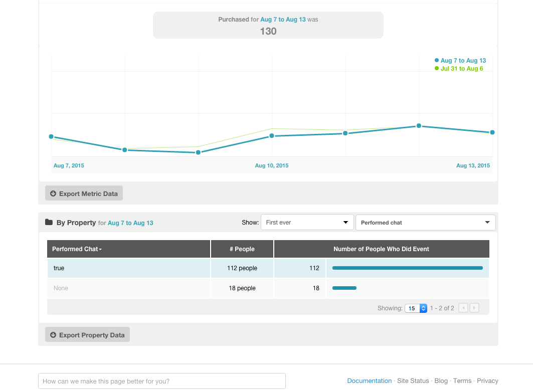Image resolution: width=533 pixels, height=392 pixels.
Task: Click By Property Aug 7 to Aug 13 date range
Action: [130, 223]
